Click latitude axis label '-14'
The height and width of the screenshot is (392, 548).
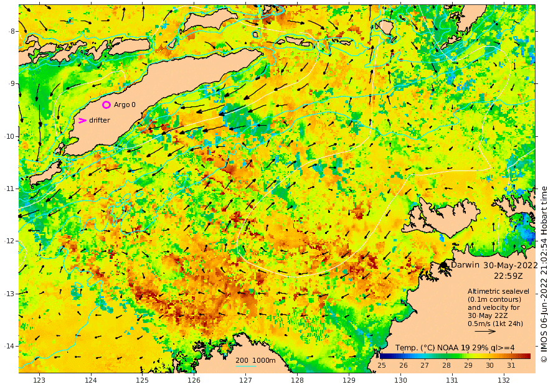[x=10, y=347]
